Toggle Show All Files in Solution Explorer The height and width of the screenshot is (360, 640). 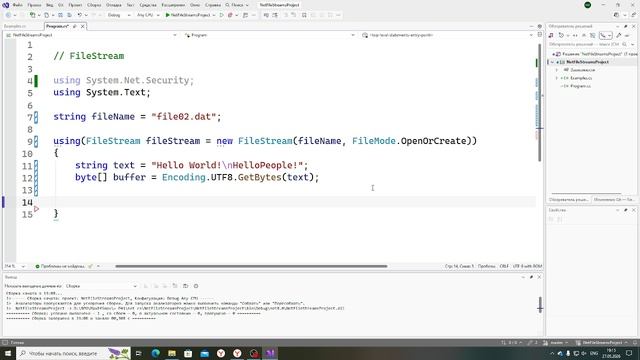point(593,36)
